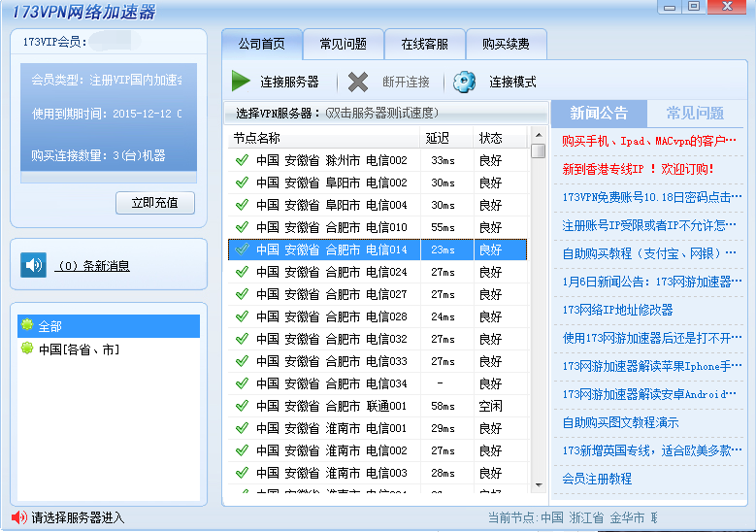Click the red speaker icon in status bar
The image size is (756, 532).
coord(19,517)
